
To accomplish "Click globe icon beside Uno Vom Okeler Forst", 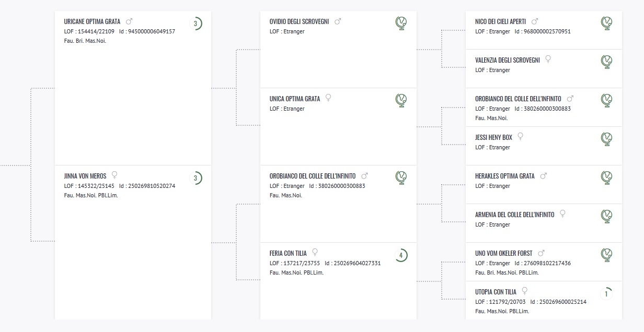I will (x=606, y=255).
